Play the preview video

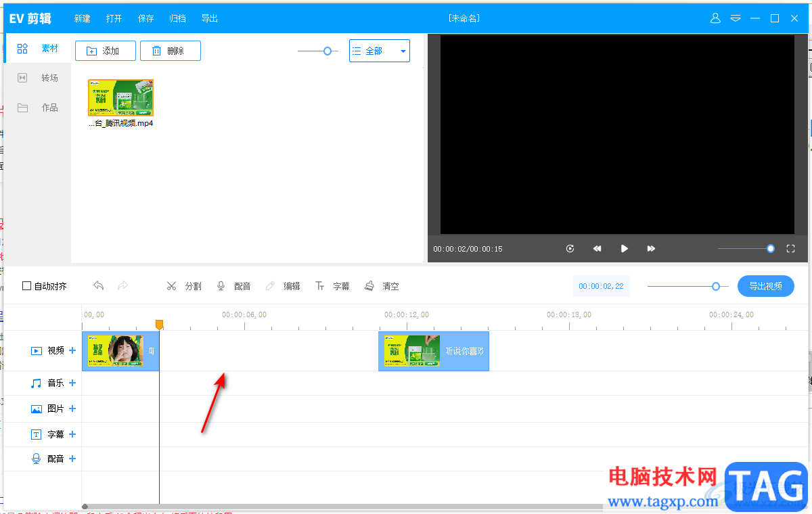(x=625, y=249)
